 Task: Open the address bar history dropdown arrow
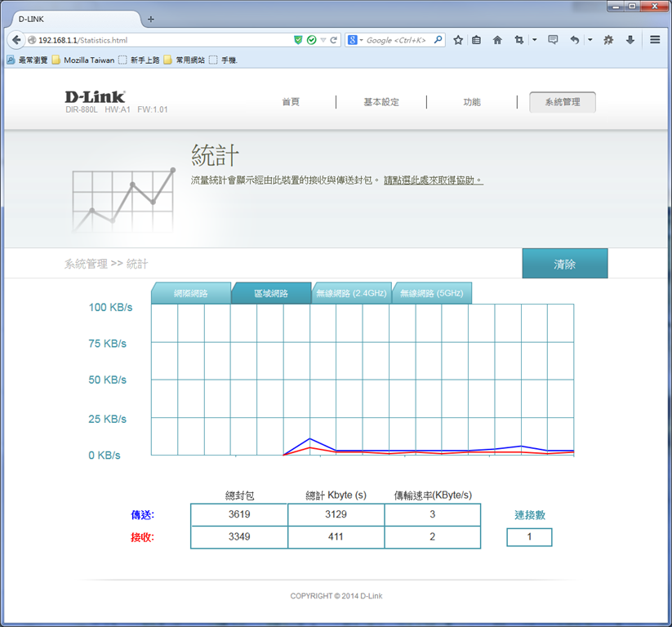(x=323, y=40)
